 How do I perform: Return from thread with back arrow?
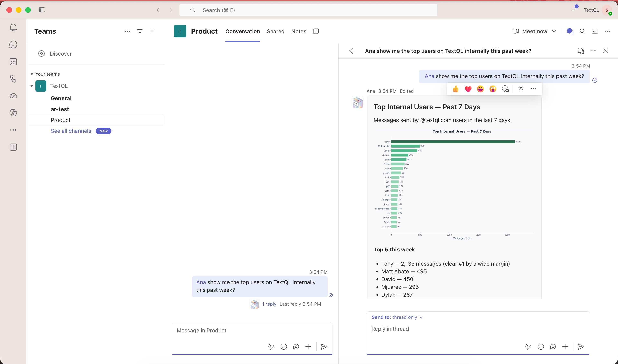tap(352, 51)
